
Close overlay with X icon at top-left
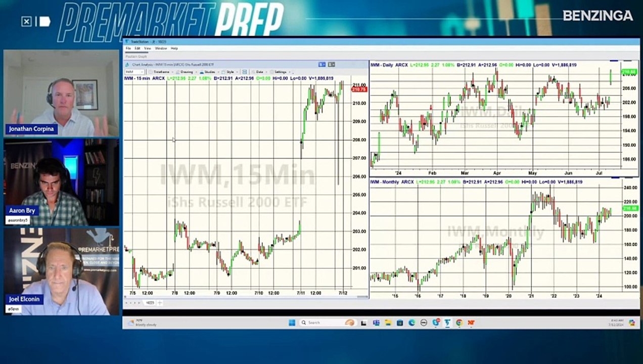[x=26, y=21]
